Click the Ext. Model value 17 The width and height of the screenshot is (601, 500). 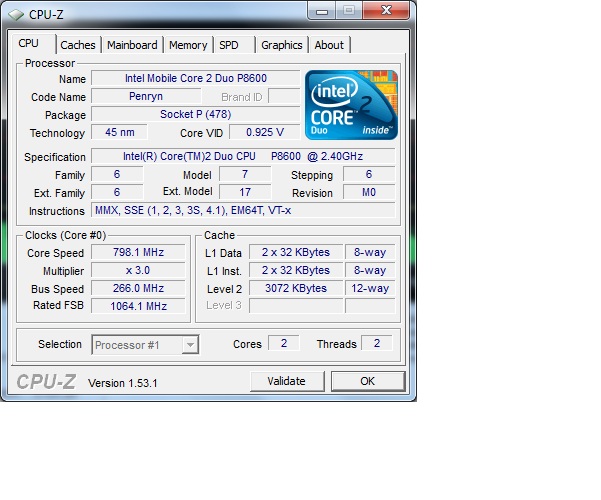tap(245, 192)
